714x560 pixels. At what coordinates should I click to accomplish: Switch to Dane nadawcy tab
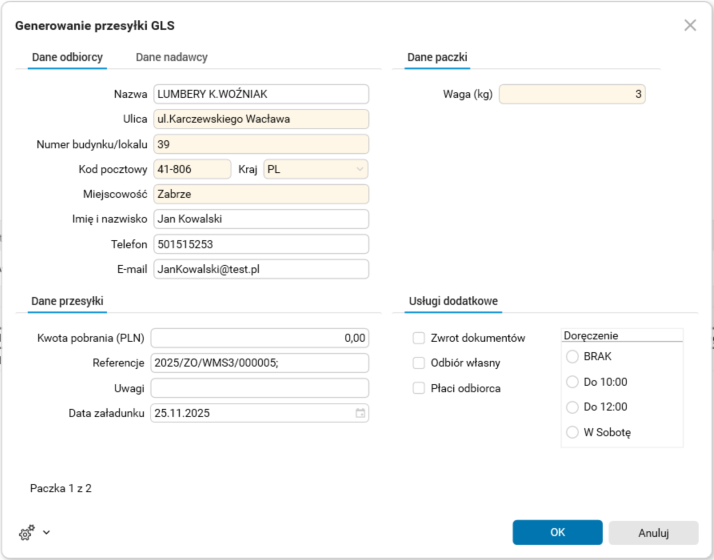click(x=172, y=58)
